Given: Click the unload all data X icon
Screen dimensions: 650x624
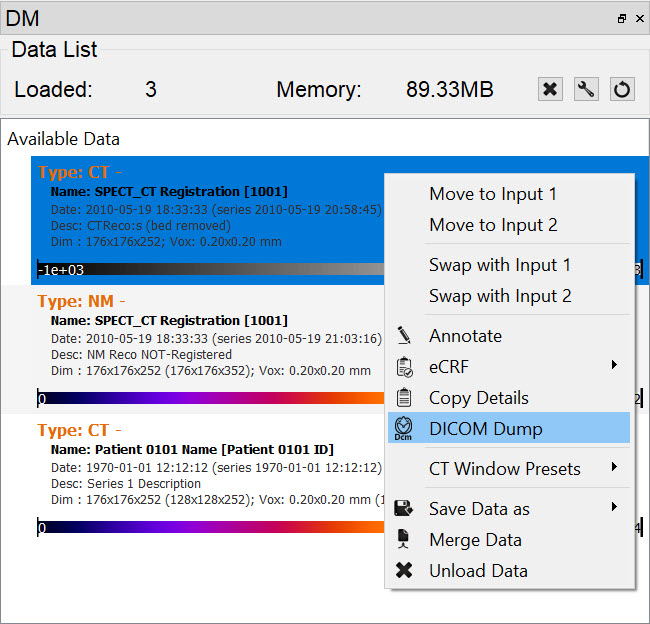Looking at the screenshot, I should pyautogui.click(x=550, y=89).
